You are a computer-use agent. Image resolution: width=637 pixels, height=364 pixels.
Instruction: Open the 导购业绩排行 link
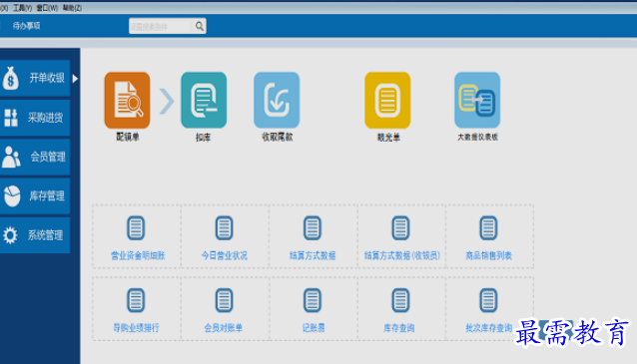pyautogui.click(x=136, y=328)
